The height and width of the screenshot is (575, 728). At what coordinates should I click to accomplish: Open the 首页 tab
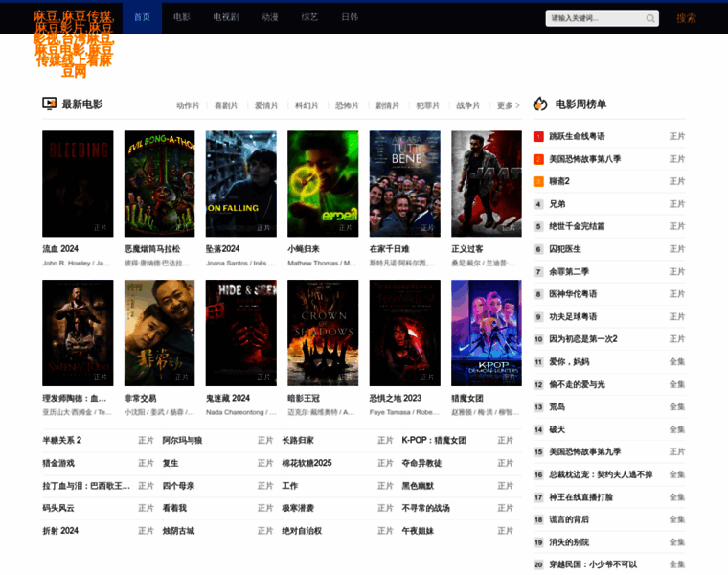tap(142, 17)
